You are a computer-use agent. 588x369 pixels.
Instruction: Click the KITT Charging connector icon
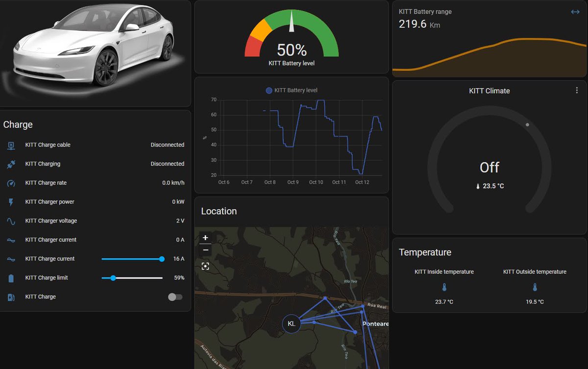(11, 164)
